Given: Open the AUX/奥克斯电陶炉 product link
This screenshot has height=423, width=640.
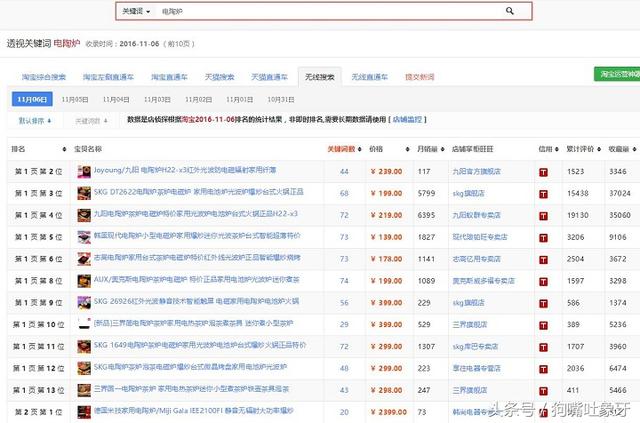Looking at the screenshot, I should [197, 280].
